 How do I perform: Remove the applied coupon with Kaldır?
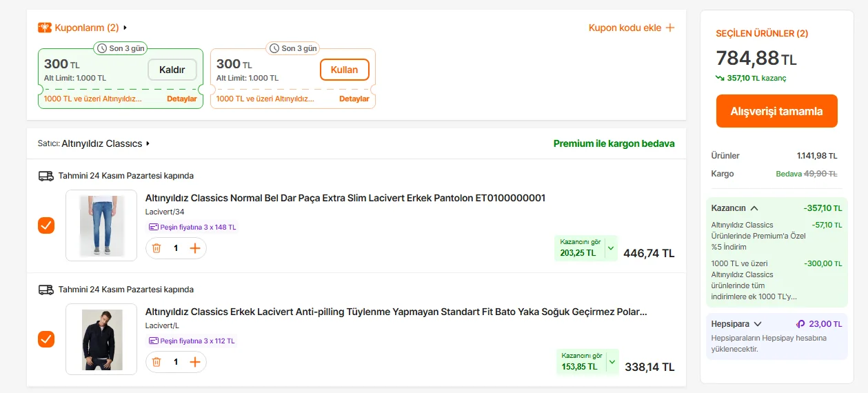click(x=172, y=70)
